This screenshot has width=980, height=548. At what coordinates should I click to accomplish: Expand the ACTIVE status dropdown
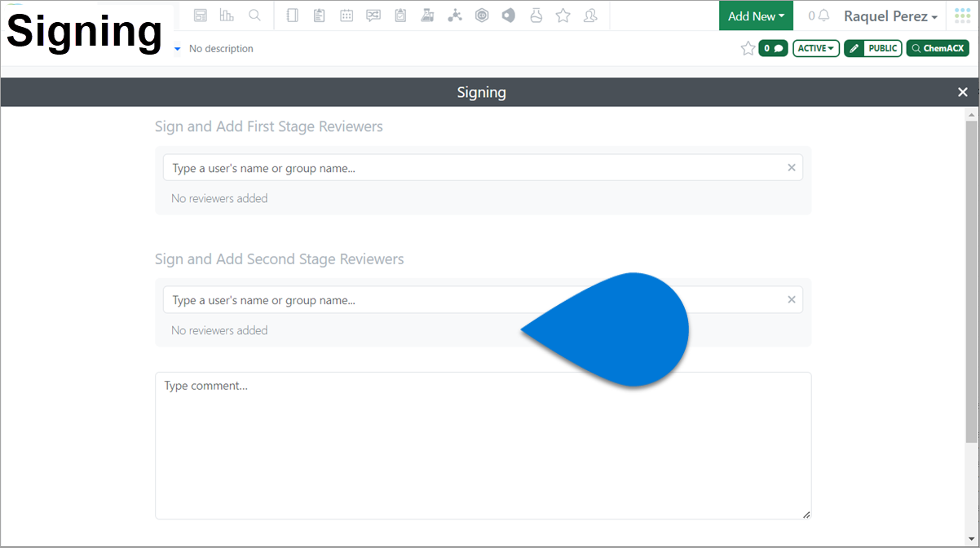point(816,48)
